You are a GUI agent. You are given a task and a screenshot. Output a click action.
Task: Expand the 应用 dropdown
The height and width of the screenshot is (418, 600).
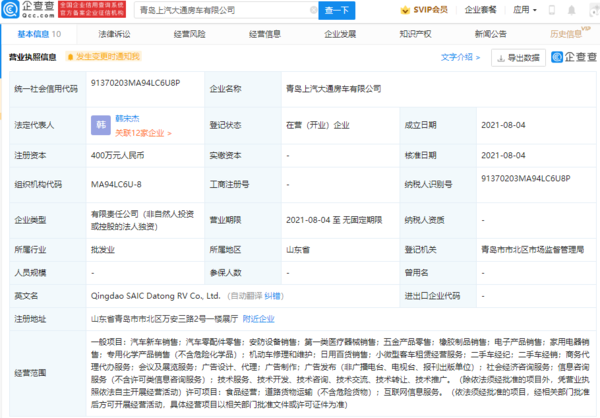tap(525, 10)
